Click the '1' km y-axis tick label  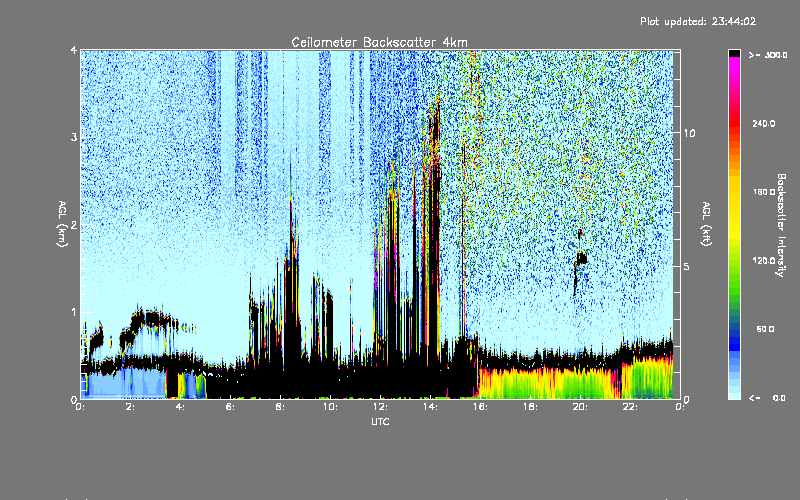click(x=74, y=312)
